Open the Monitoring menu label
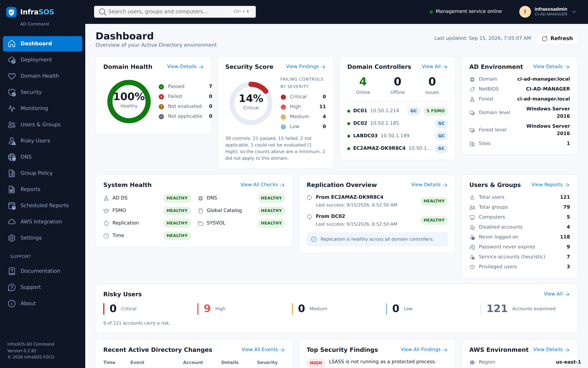The image size is (588, 368). (x=34, y=108)
